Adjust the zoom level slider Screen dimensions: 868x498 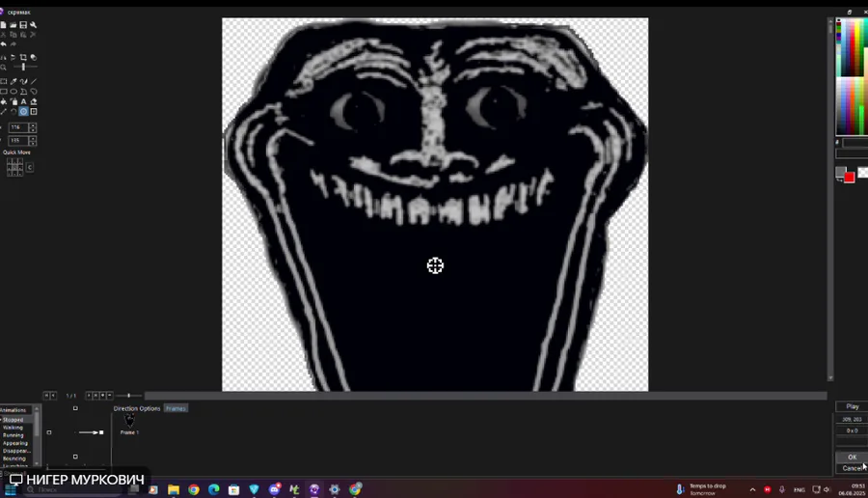point(24,67)
